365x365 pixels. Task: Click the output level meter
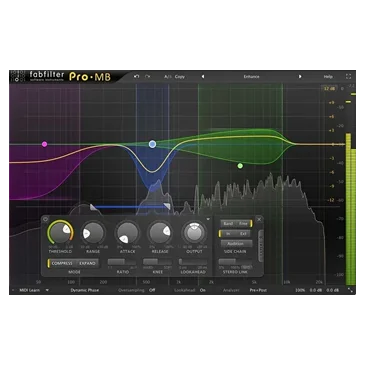(351, 209)
